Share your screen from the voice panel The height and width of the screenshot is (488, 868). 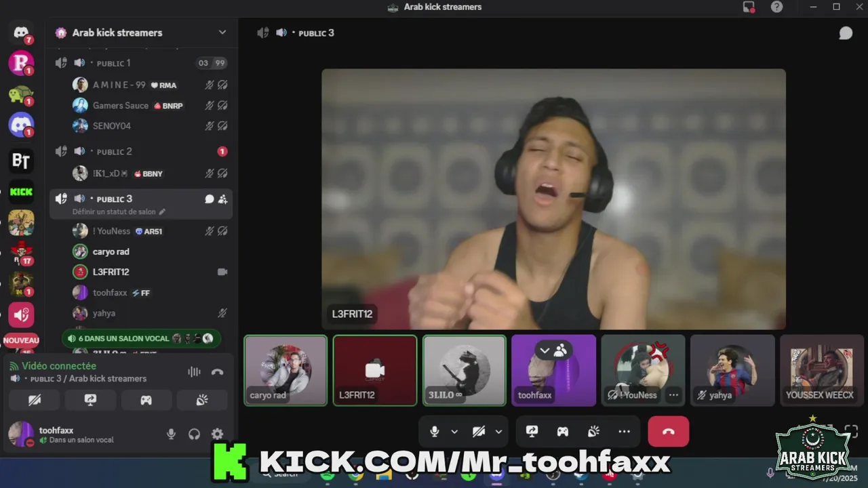click(x=90, y=401)
